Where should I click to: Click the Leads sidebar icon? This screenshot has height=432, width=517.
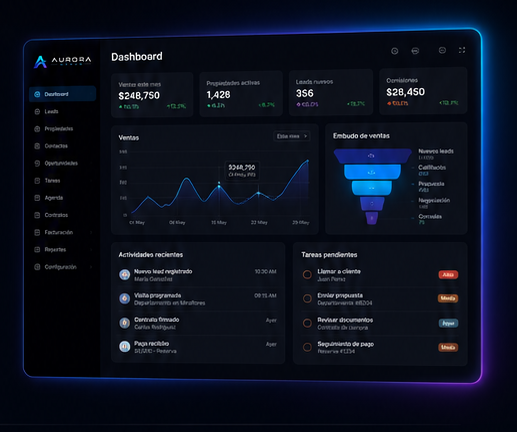pos(37,111)
